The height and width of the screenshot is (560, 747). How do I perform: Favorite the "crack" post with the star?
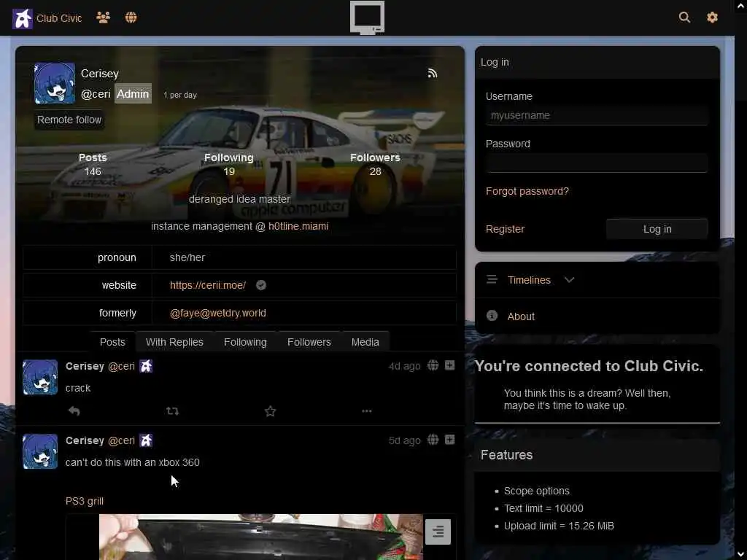[270, 411]
